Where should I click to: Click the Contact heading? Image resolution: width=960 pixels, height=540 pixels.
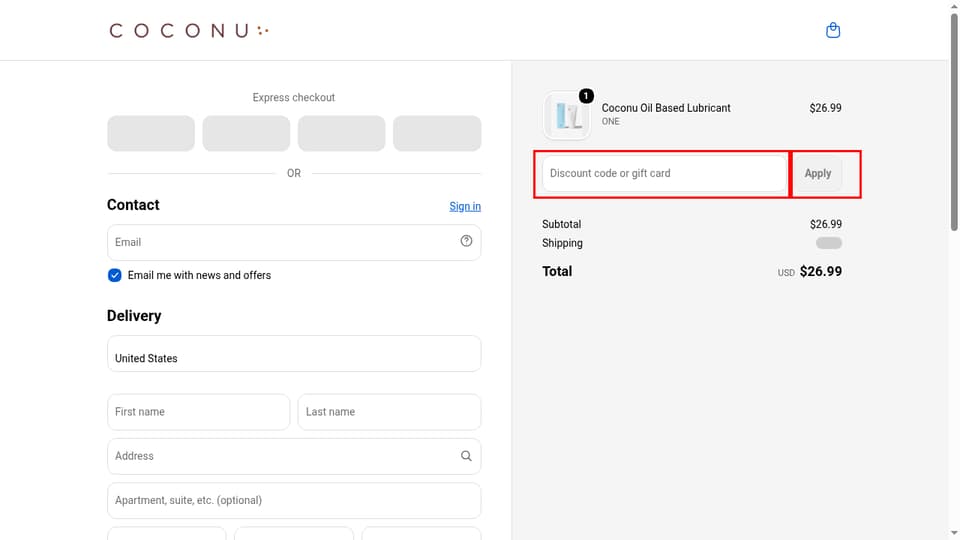[133, 204]
